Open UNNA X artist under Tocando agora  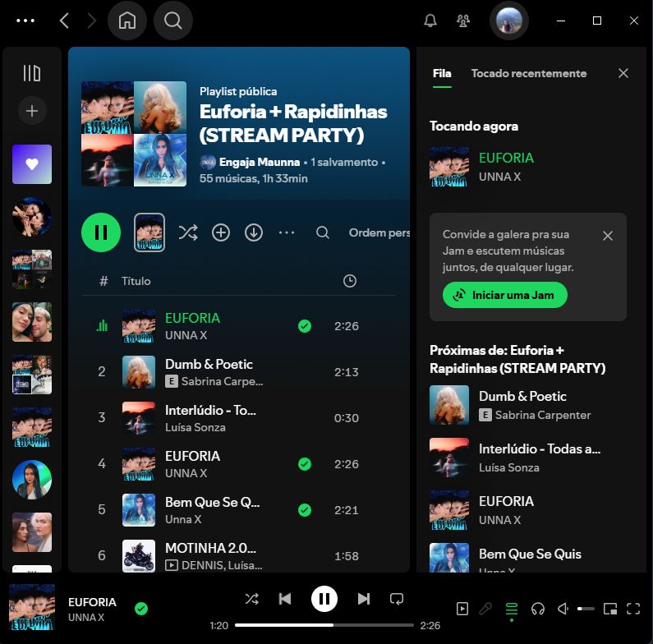[x=499, y=177]
